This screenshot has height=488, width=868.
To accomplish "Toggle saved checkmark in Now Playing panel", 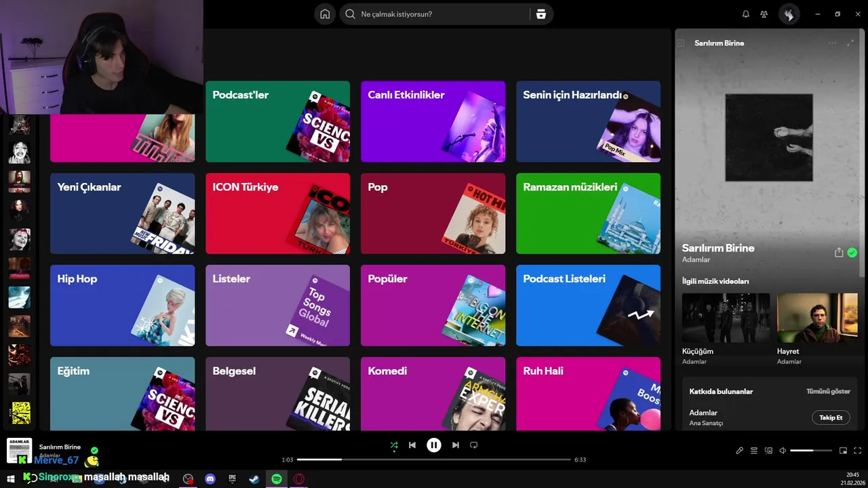I will [852, 253].
